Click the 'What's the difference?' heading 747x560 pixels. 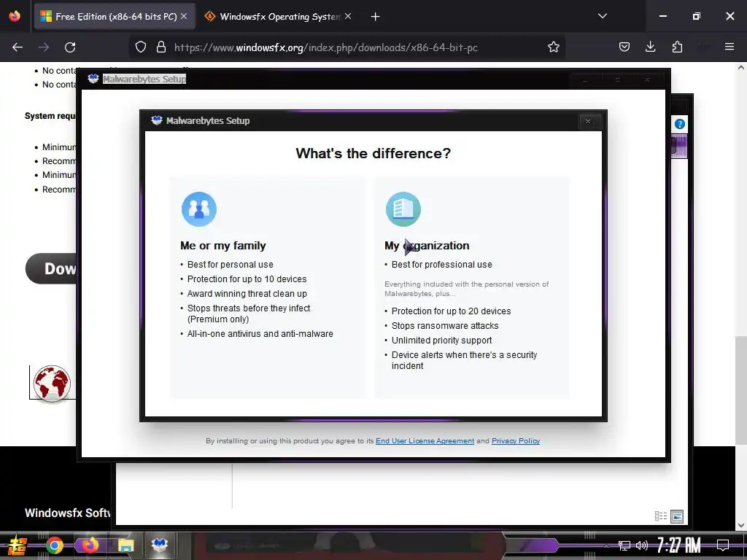point(373,153)
